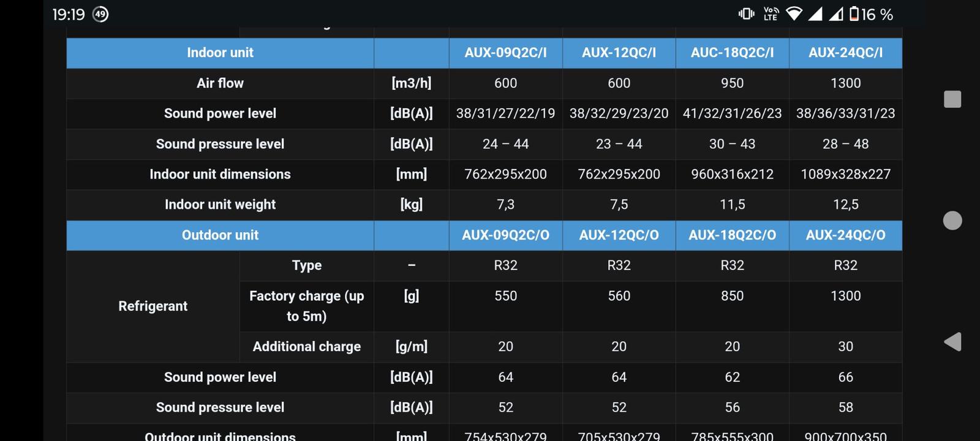This screenshot has width=980, height=441.
Task: Click the AUX-09Q2C/I column header
Action: point(505,53)
